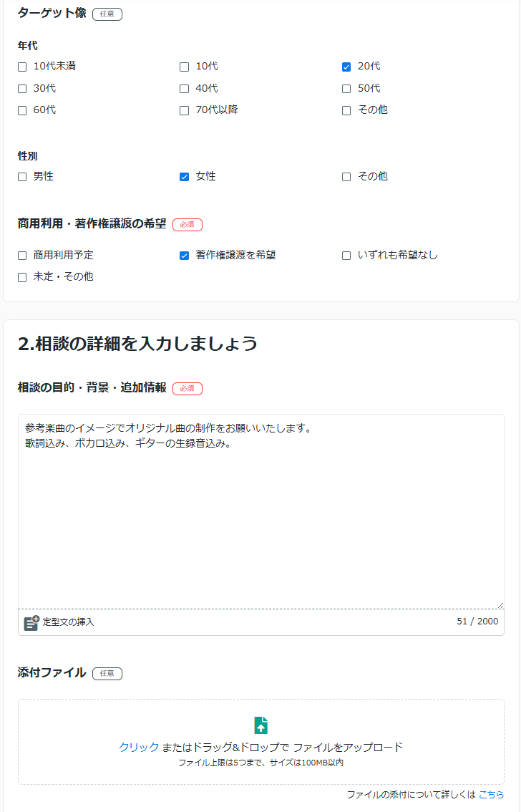Screen dimensions: 521x812
Task: Click the 相談の目的・背景・追加情報 heading
Action: pyautogui.click(x=92, y=387)
